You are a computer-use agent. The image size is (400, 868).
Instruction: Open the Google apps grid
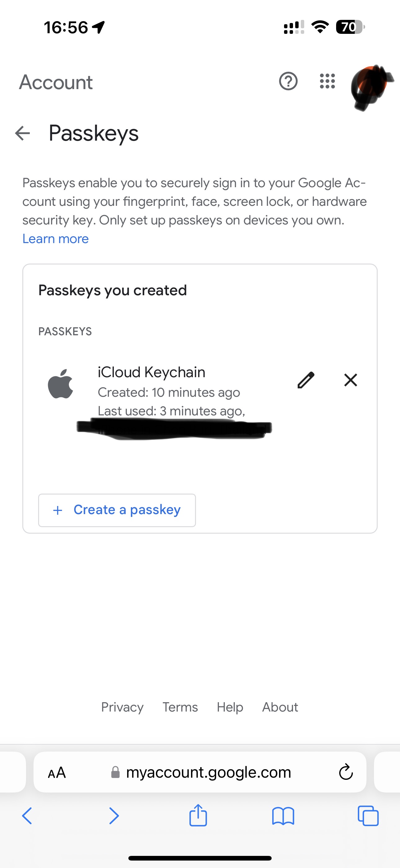(x=327, y=81)
